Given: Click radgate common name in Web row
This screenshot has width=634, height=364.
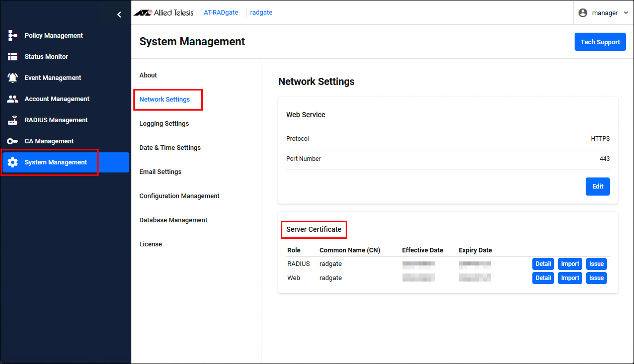Looking at the screenshot, I should (331, 278).
